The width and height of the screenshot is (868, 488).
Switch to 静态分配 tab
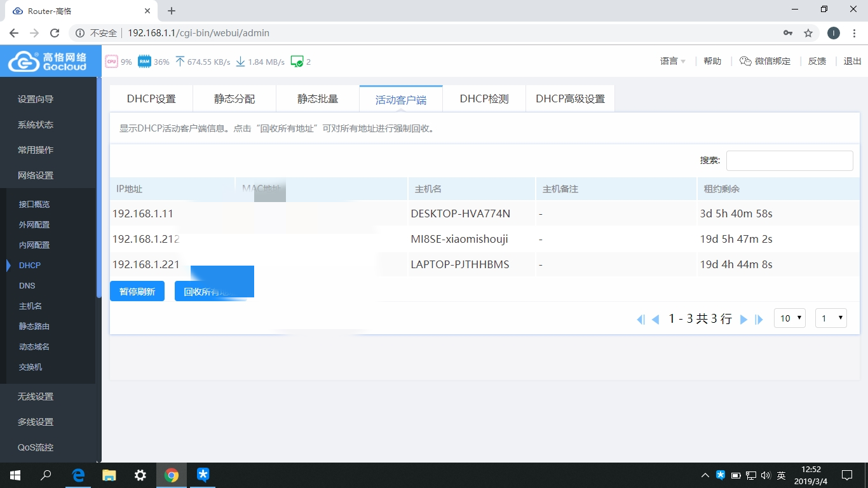(234, 98)
